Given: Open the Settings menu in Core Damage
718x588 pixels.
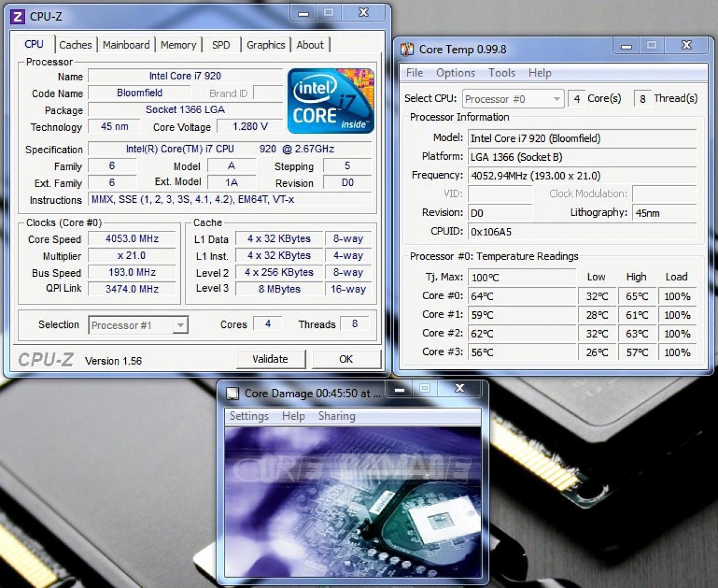Looking at the screenshot, I should tap(249, 416).
